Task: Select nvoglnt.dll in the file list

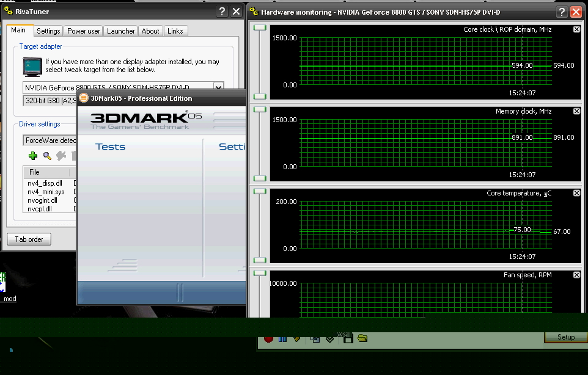Action: click(x=42, y=200)
